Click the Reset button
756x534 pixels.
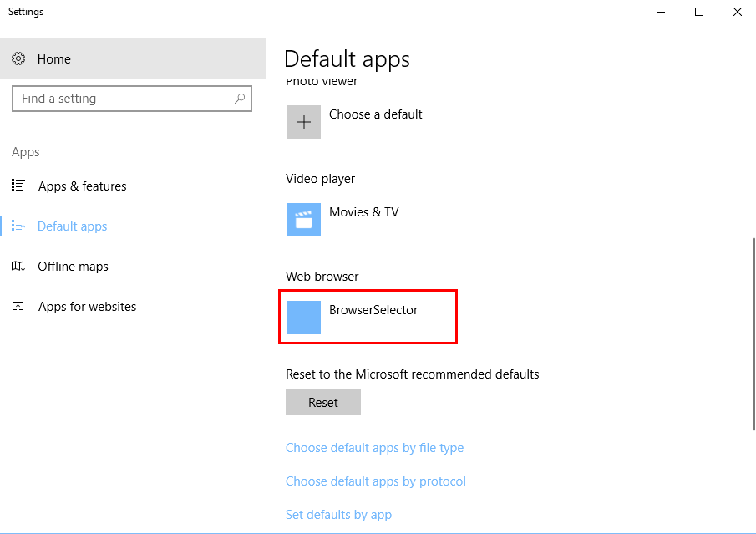click(323, 402)
